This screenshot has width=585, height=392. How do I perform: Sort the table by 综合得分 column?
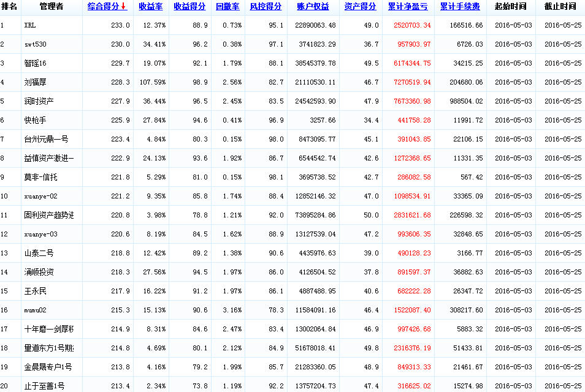click(107, 6)
